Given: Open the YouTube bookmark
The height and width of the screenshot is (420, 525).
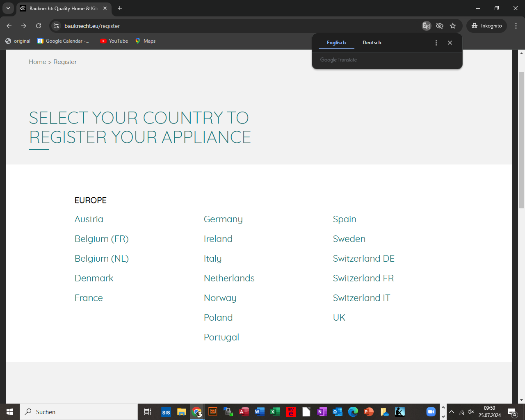Looking at the screenshot, I should click(114, 41).
